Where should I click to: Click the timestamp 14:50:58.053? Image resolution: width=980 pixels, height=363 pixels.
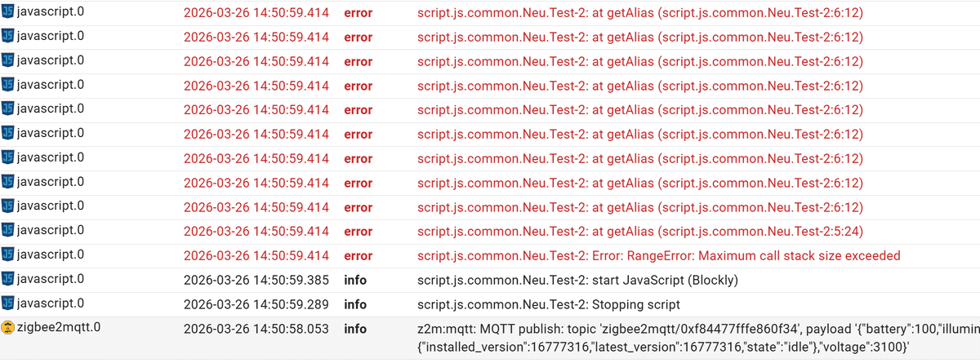pyautogui.click(x=256, y=329)
